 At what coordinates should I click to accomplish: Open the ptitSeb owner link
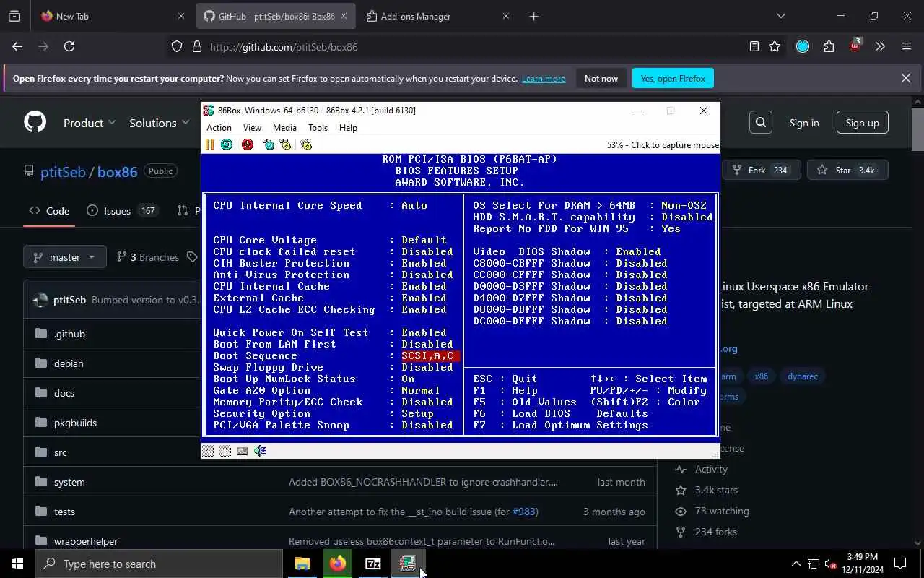[63, 172]
